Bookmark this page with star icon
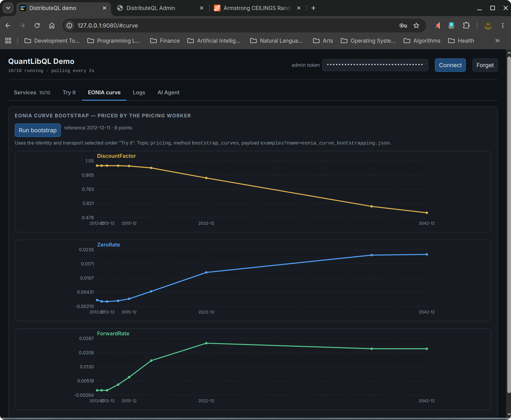The height and width of the screenshot is (420, 511). pos(416,25)
